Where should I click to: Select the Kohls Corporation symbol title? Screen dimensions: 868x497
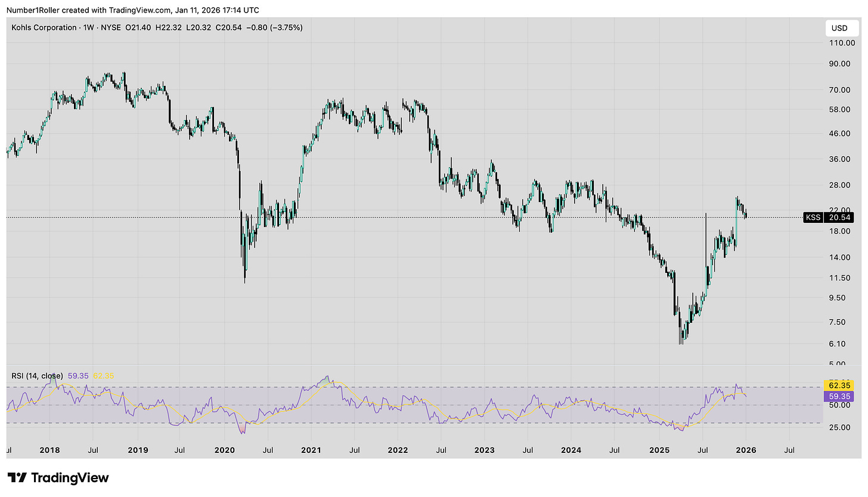tap(44, 27)
